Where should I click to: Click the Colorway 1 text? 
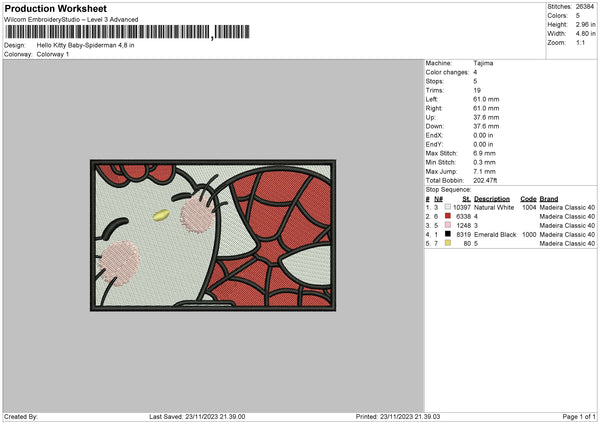click(54, 54)
